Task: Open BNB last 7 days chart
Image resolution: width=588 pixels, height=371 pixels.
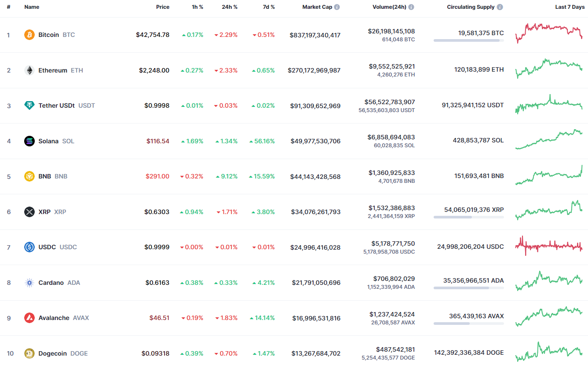Action: pos(549,175)
